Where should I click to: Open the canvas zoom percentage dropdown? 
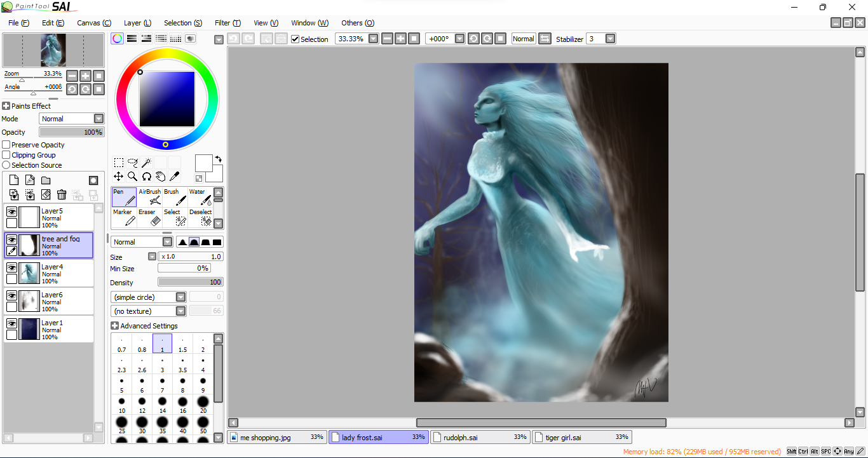coord(374,39)
